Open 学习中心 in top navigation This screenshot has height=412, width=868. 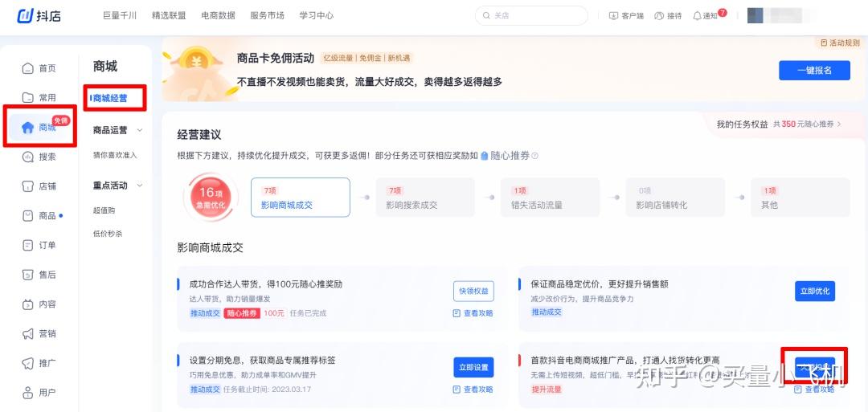pyautogui.click(x=317, y=15)
